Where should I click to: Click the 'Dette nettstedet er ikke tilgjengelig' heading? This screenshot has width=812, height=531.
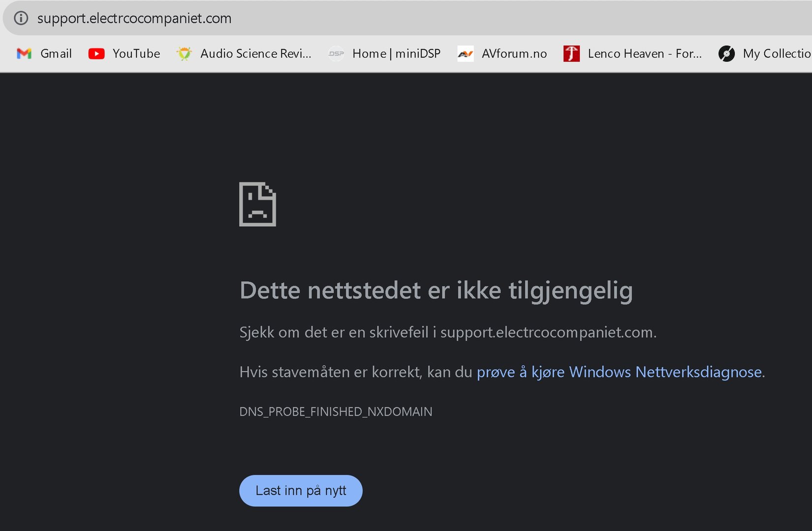[436, 291]
